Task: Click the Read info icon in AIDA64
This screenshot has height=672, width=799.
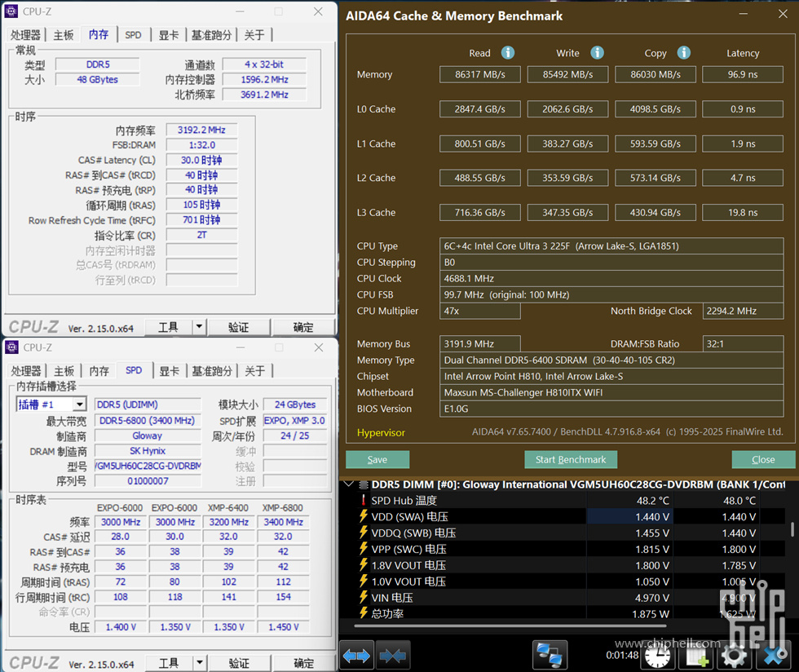Action: [507, 52]
